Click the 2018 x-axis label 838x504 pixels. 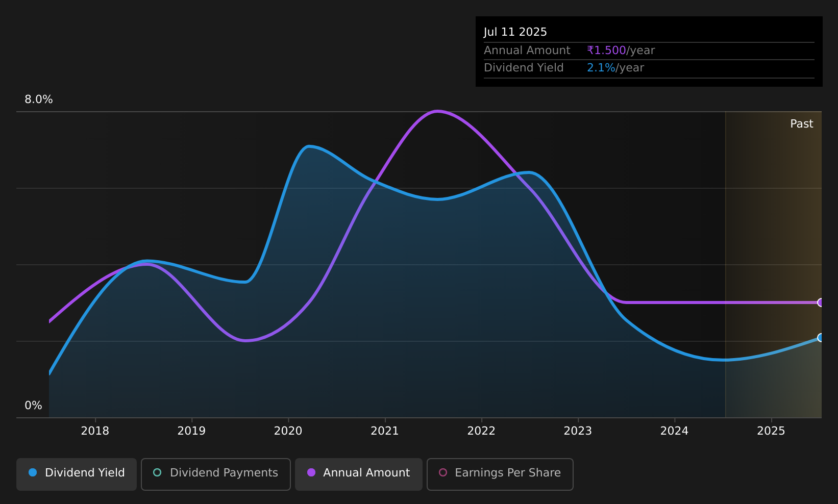point(95,431)
